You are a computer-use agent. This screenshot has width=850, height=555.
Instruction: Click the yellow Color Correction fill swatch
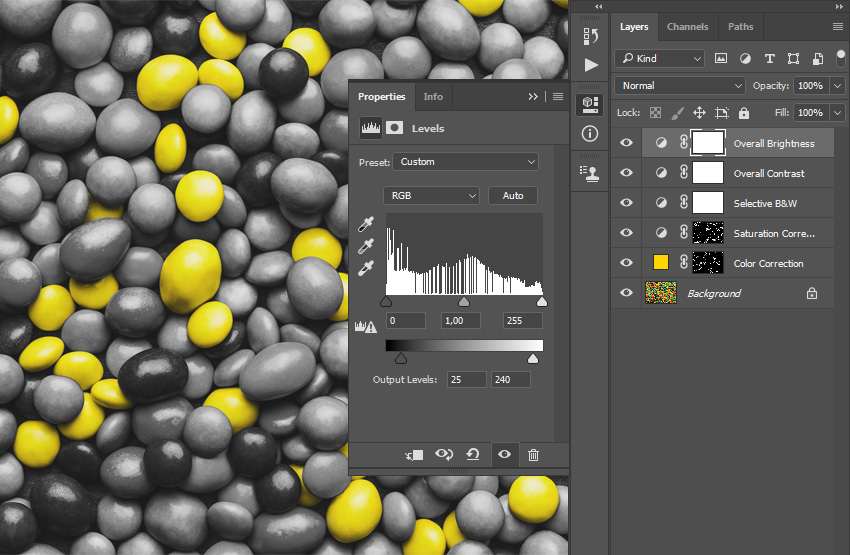point(661,263)
